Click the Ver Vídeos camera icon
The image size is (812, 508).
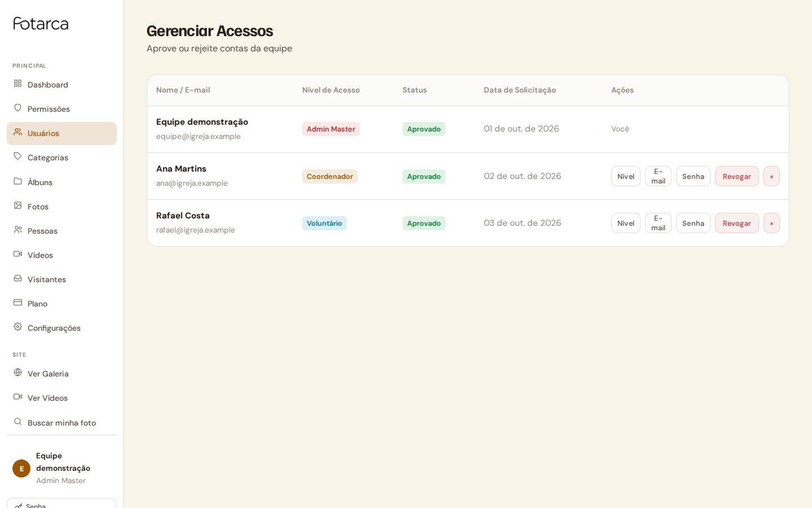17,397
